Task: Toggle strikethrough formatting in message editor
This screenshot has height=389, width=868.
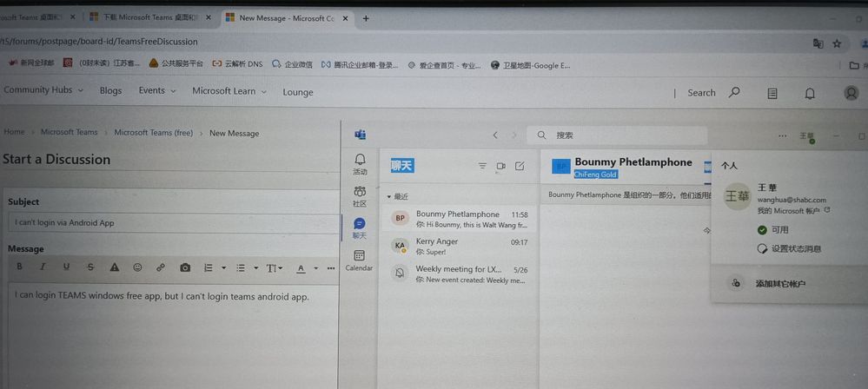Action: 90,267
